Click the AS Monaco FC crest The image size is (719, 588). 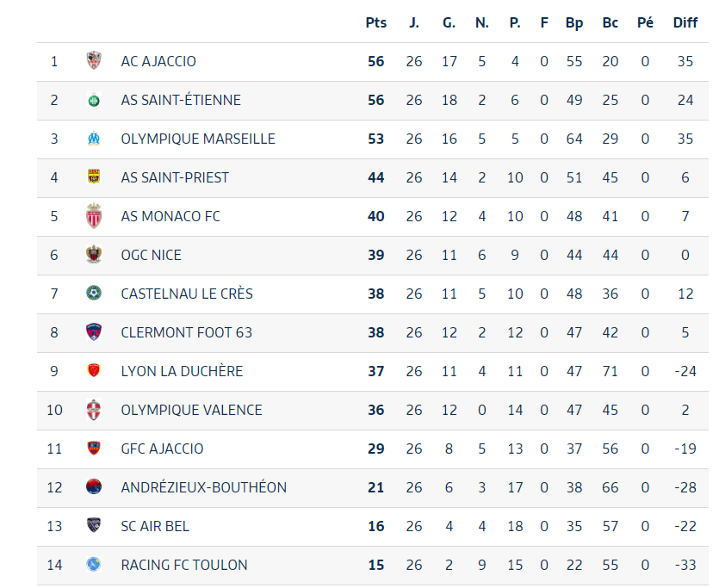coord(94,216)
